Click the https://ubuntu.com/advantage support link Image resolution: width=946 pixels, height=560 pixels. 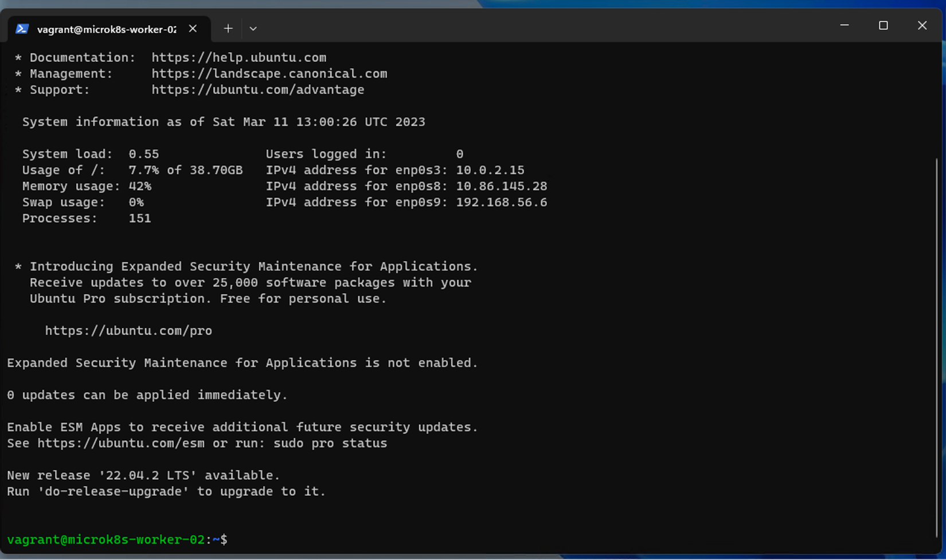click(257, 89)
